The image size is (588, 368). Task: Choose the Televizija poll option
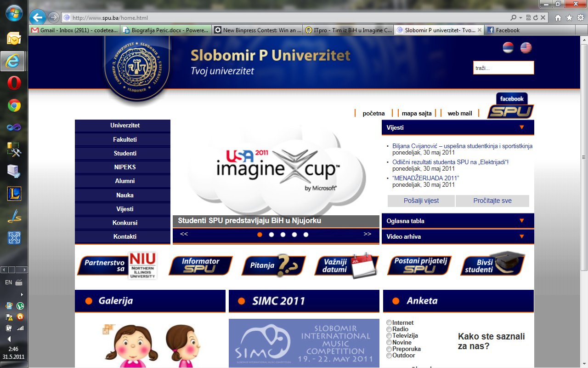coord(389,336)
